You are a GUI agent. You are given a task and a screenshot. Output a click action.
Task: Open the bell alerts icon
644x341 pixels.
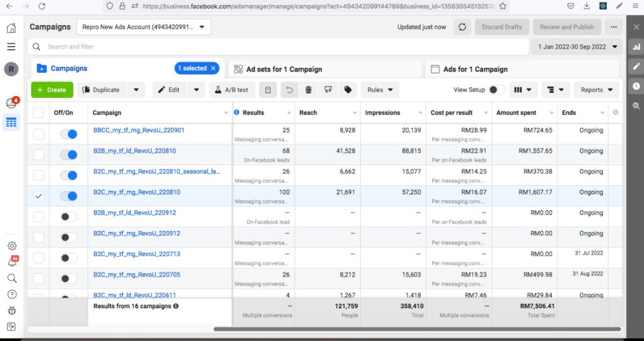(x=13, y=262)
